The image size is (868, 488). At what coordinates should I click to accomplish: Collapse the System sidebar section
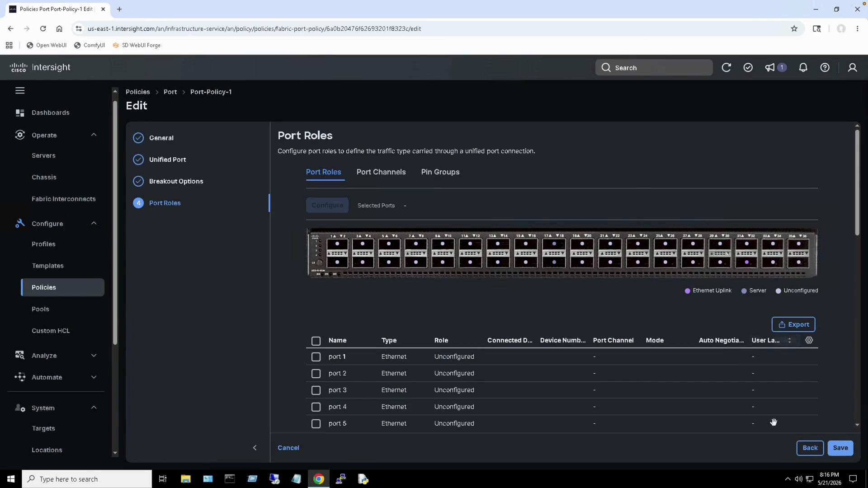tap(94, 408)
